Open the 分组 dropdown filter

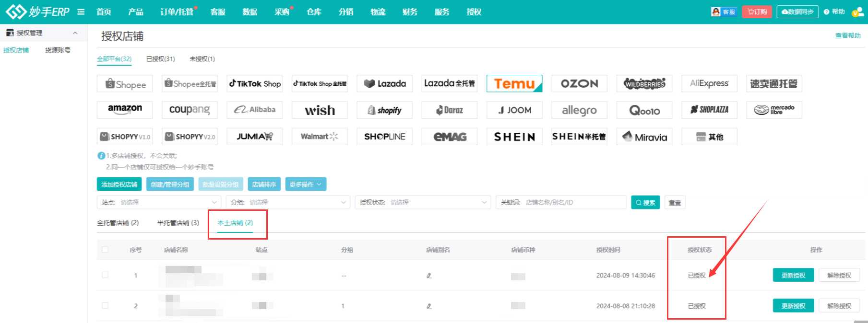[x=288, y=202]
